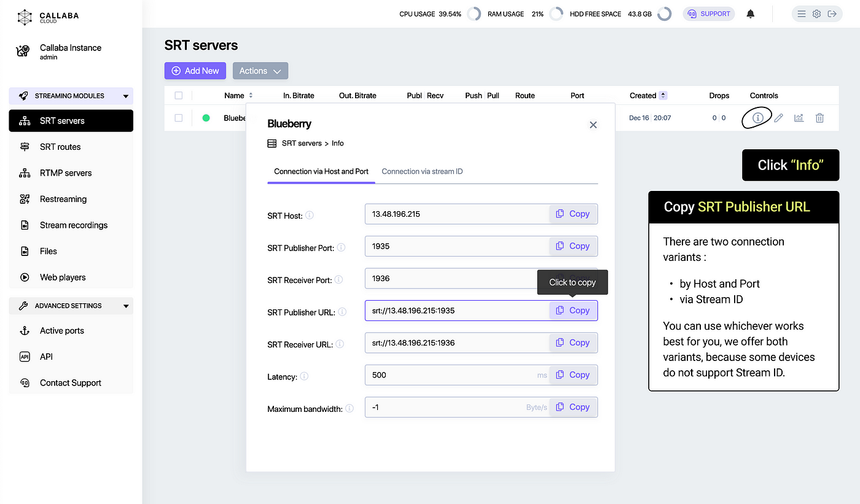Collapse the Advanced Settings section
Screen dimensions: 860x504
click(71, 306)
